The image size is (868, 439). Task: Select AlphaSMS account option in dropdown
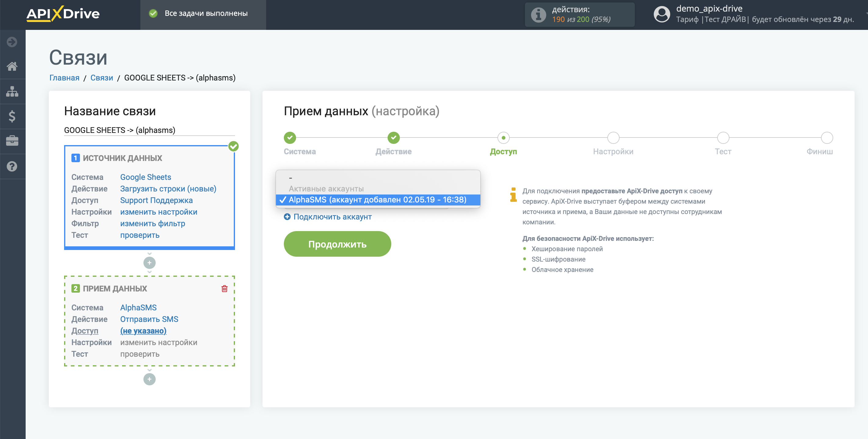[x=378, y=200]
